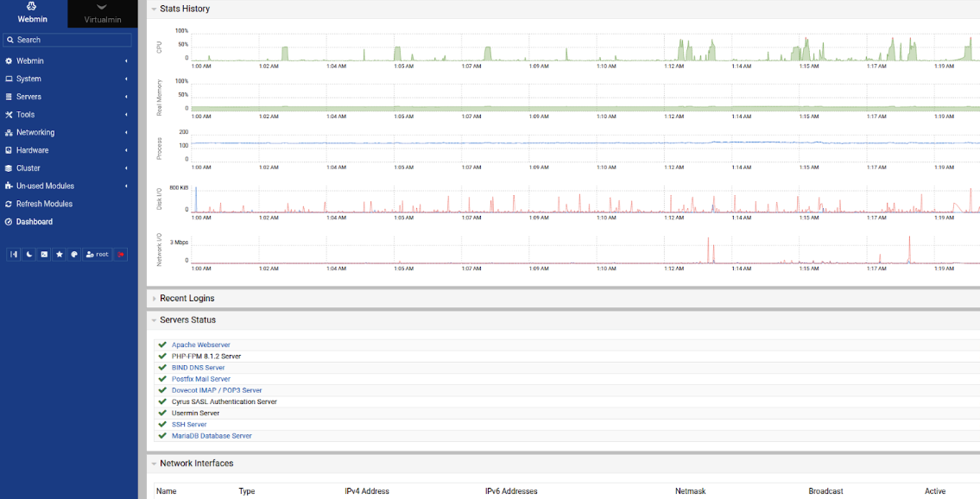Viewport: 980px width, 499px height.
Task: Open the Postfix Mail Server link
Action: (x=201, y=379)
